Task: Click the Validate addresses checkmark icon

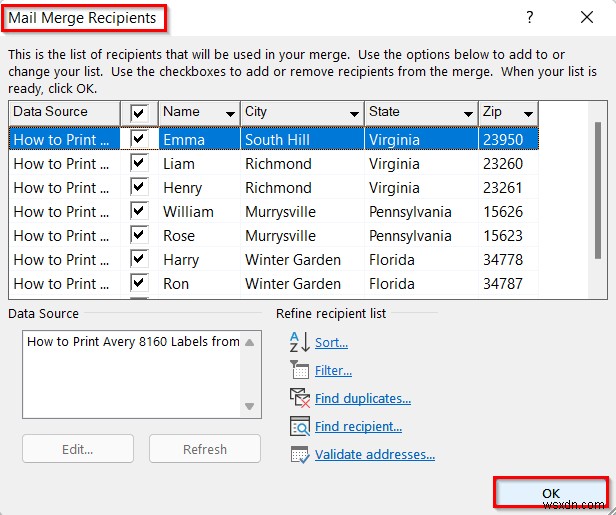Action: click(300, 455)
